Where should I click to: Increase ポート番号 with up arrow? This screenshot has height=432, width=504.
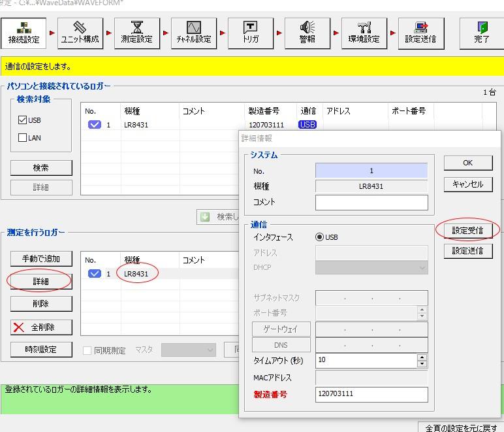pyautogui.click(x=422, y=310)
